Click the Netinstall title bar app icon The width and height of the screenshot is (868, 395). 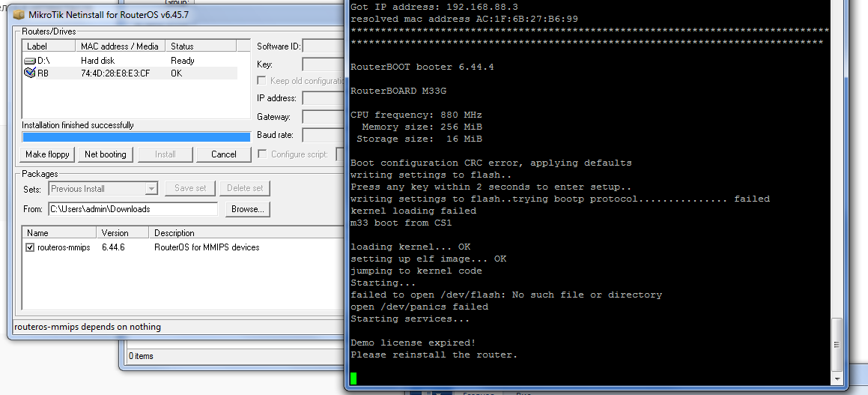[x=19, y=14]
